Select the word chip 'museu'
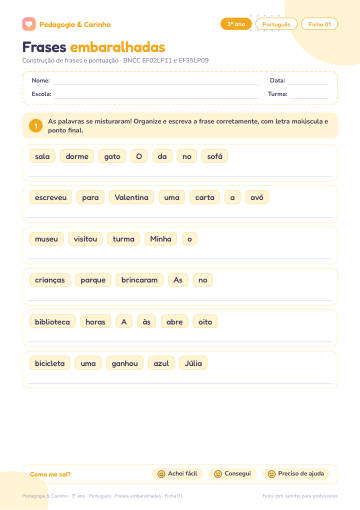 coord(46,239)
